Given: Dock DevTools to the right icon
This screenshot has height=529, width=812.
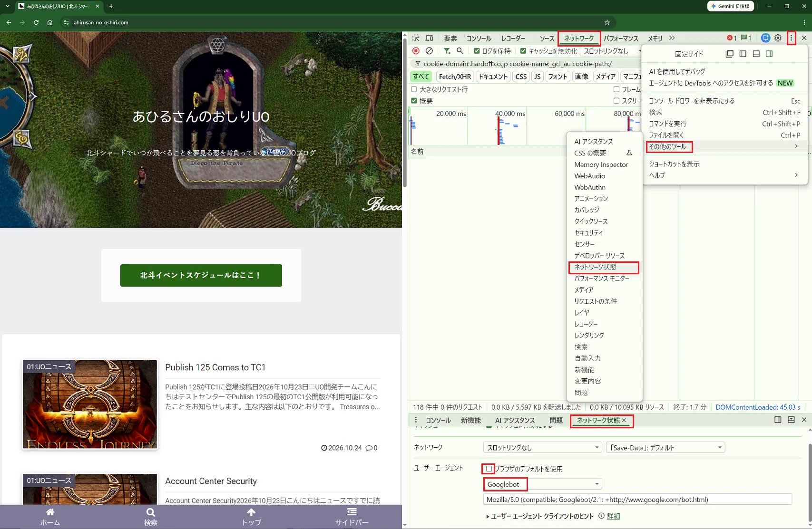Looking at the screenshot, I should point(769,54).
